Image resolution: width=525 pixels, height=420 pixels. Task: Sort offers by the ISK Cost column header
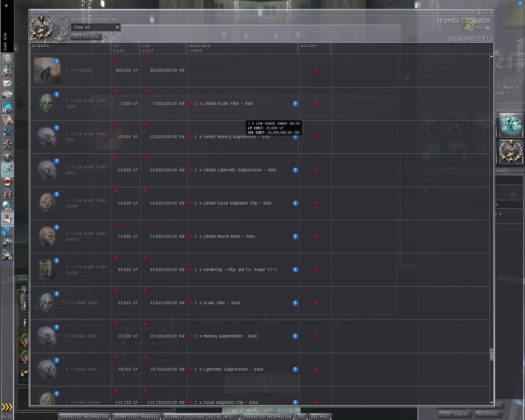(x=163, y=48)
